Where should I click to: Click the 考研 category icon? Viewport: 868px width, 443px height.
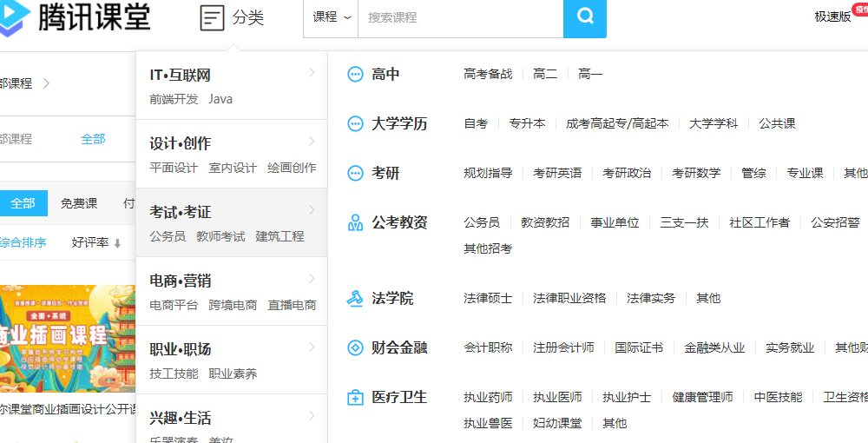[355, 174]
